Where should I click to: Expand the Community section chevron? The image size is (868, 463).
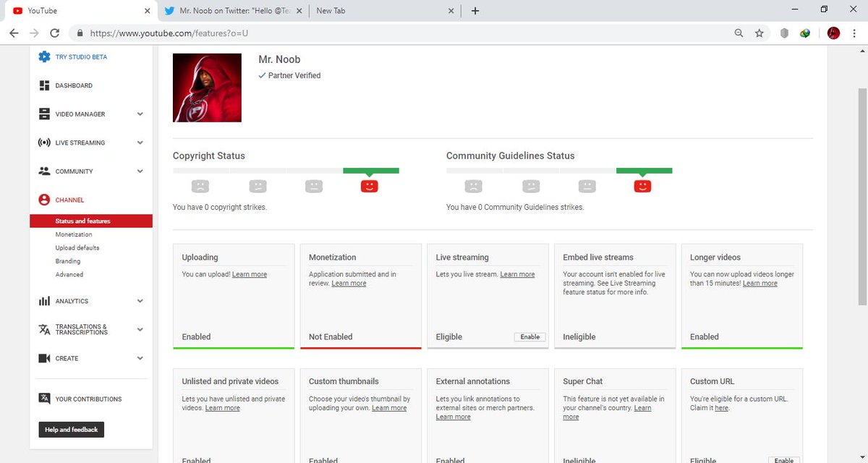[x=140, y=171]
